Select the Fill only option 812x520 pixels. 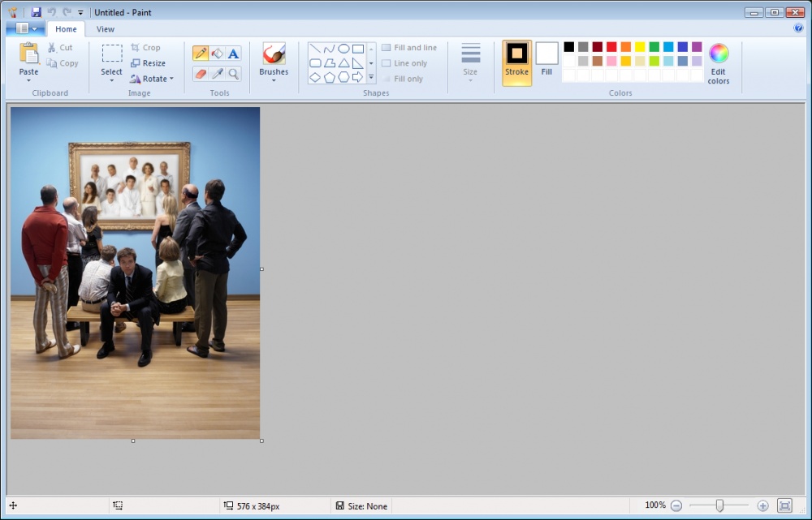click(403, 79)
